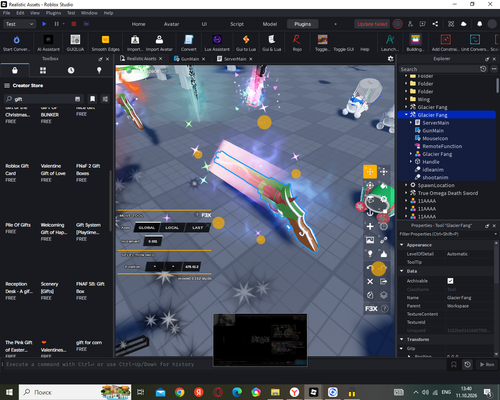Click the Unit Conversion plugin icon
The height and width of the screenshot is (400, 500).
click(475, 40)
